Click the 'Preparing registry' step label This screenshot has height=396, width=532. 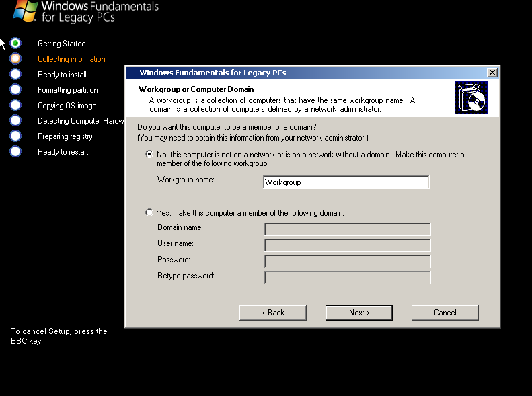point(65,136)
